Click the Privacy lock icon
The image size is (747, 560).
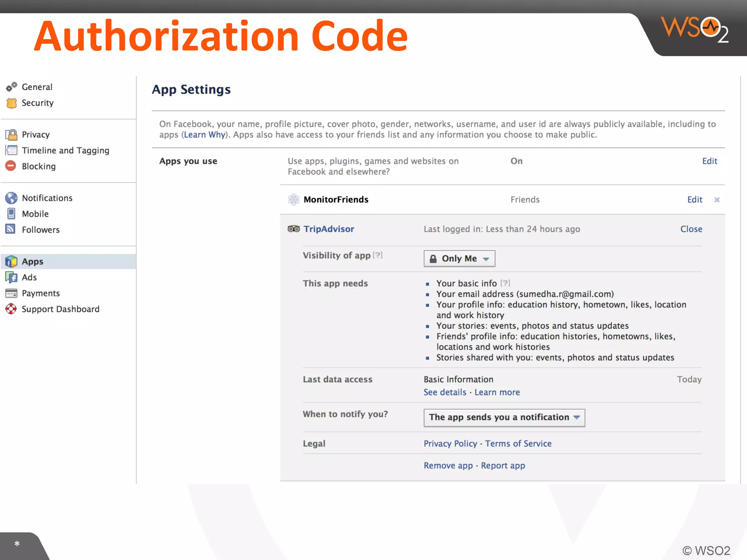[x=11, y=135]
